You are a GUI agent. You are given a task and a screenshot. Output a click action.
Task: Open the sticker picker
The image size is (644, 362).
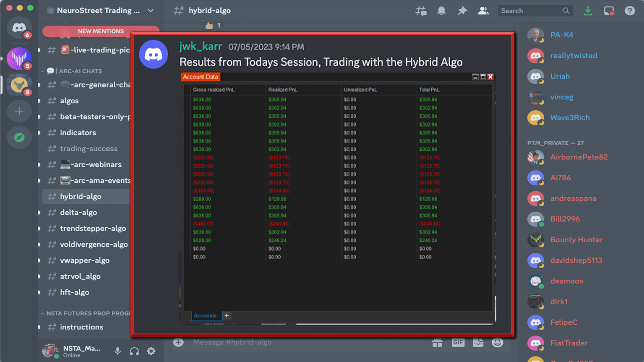click(x=478, y=342)
